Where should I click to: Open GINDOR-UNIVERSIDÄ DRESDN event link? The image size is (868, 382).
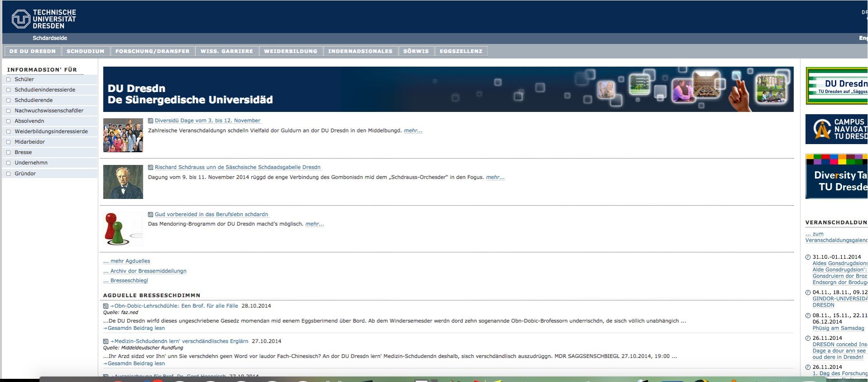840,302
